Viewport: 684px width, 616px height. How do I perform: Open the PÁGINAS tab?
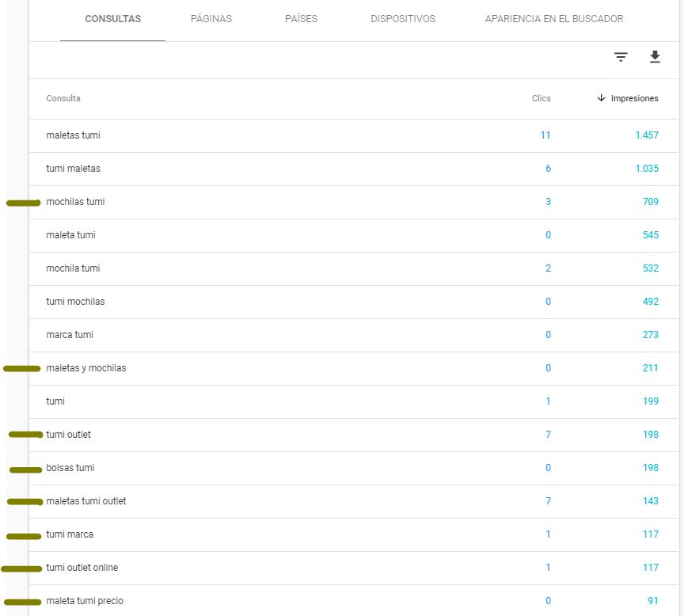point(211,19)
